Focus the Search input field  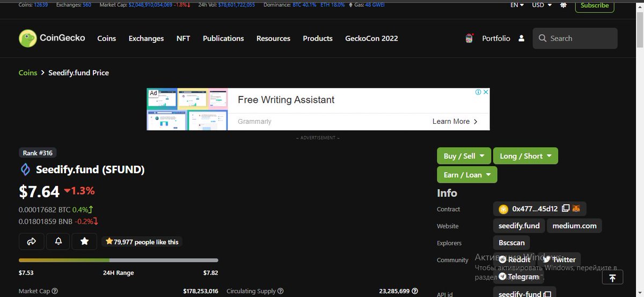click(575, 39)
